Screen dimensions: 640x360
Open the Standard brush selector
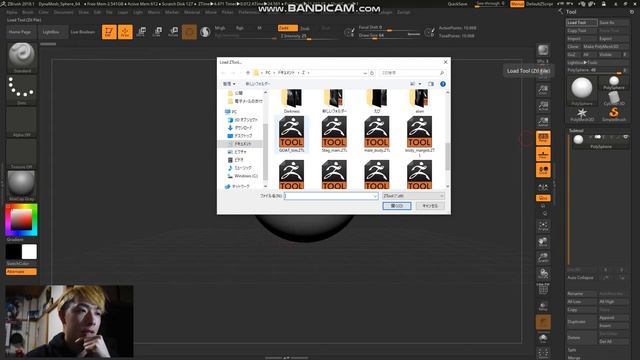22,58
